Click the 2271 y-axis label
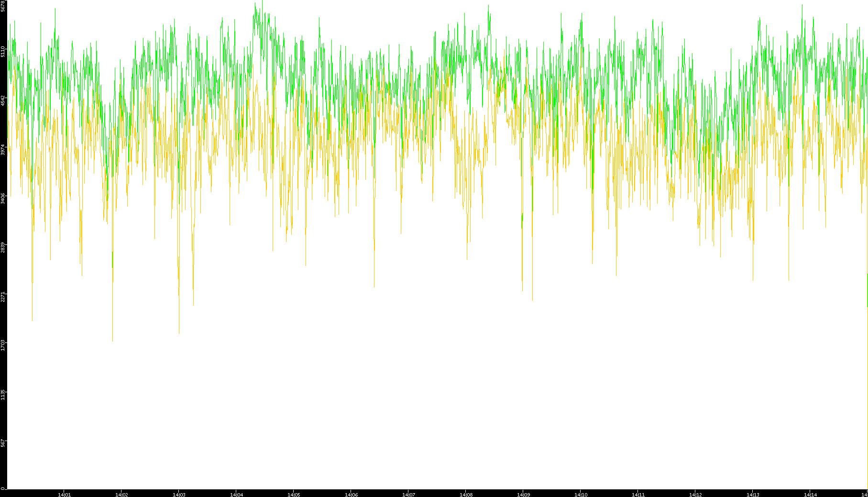Image resolution: width=868 pixels, height=497 pixels. (3, 296)
